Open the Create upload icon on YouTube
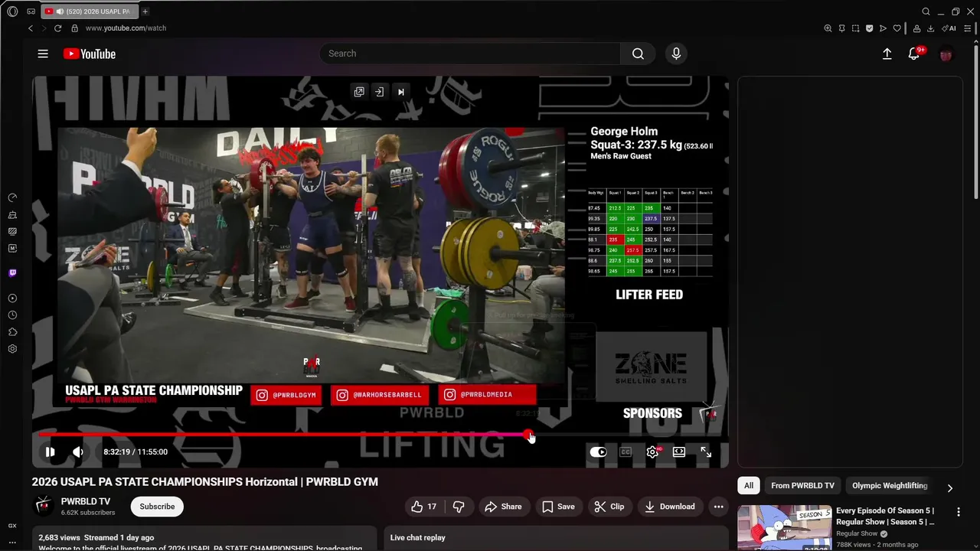The height and width of the screenshot is (551, 980). [x=887, y=54]
